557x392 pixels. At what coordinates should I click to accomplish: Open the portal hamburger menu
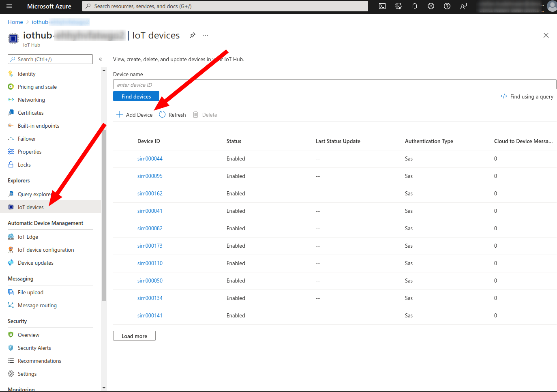pos(9,6)
